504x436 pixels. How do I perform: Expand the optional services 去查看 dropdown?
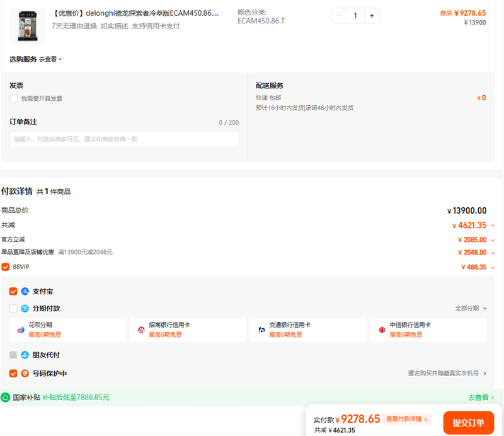(x=51, y=59)
